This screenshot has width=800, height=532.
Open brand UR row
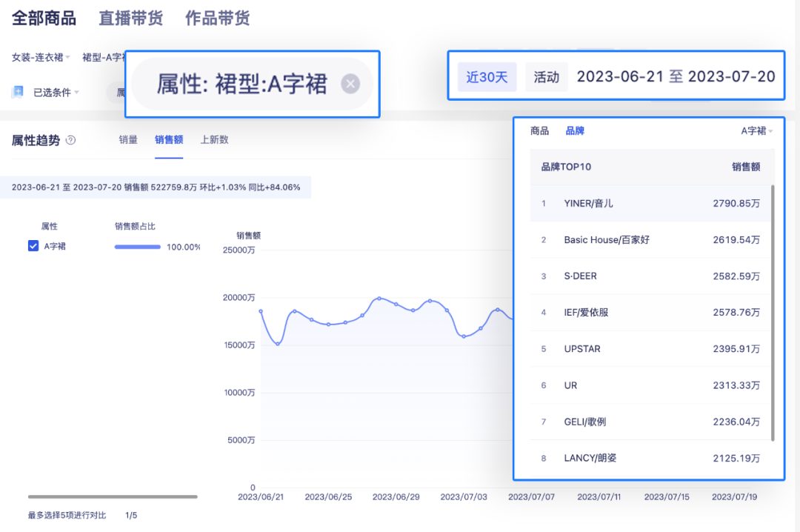click(x=650, y=385)
